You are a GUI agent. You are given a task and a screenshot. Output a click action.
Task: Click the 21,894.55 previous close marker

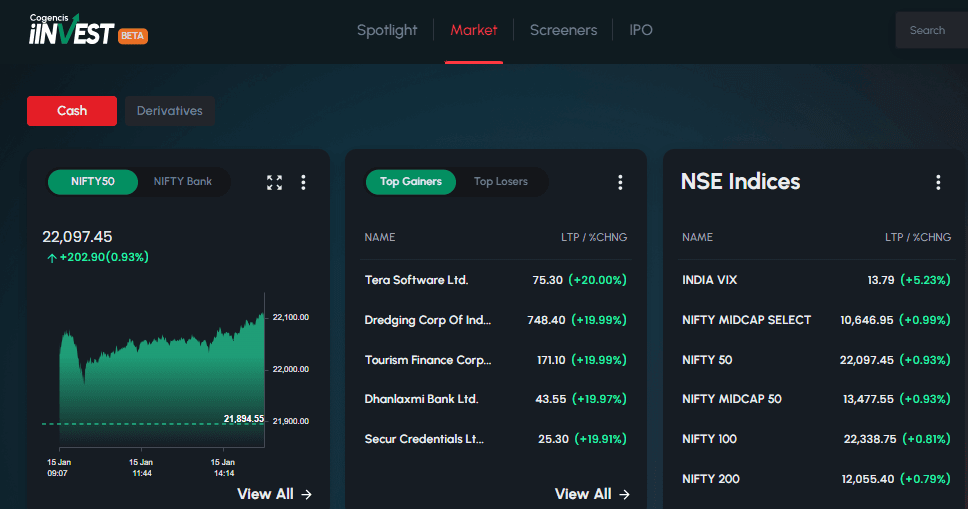[244, 419]
